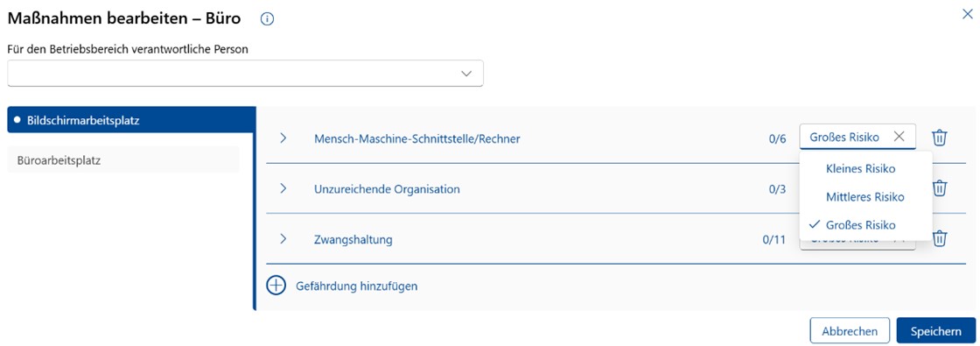Delete the Mensch-Maschine-Schnittstelle/Rechner hazard

[x=940, y=138]
